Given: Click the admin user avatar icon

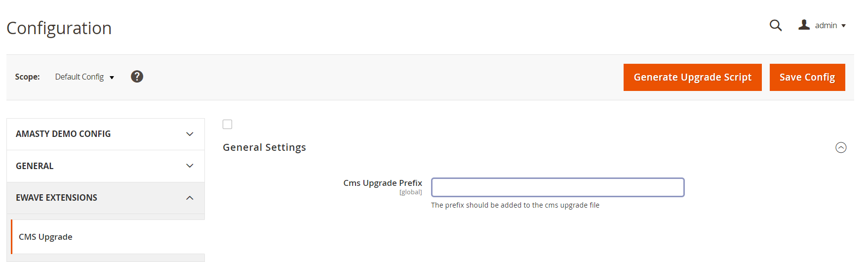Looking at the screenshot, I should click(x=804, y=25).
